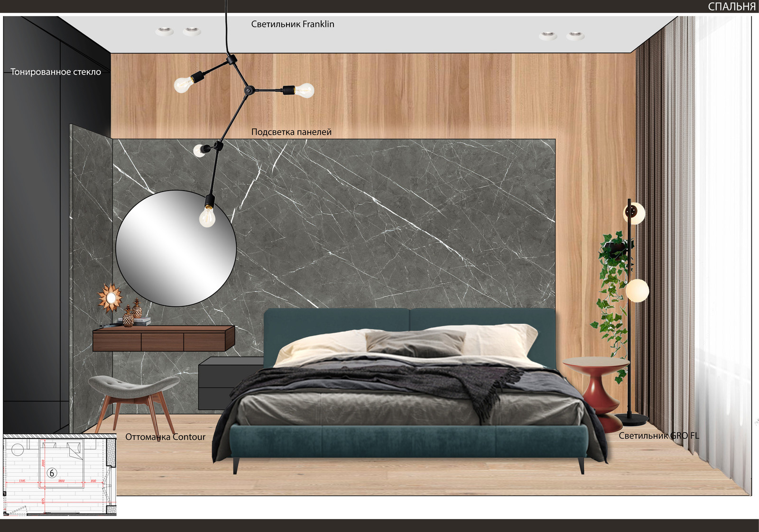
Task: Click the "Оттоманка Contour" label
Action: [165, 437]
